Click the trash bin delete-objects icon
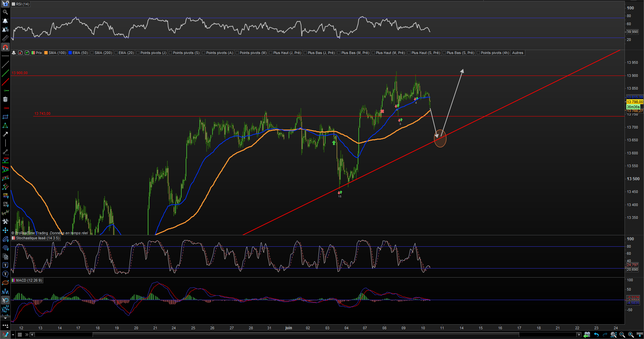Screen dimensions: 644x339 [x=5, y=99]
